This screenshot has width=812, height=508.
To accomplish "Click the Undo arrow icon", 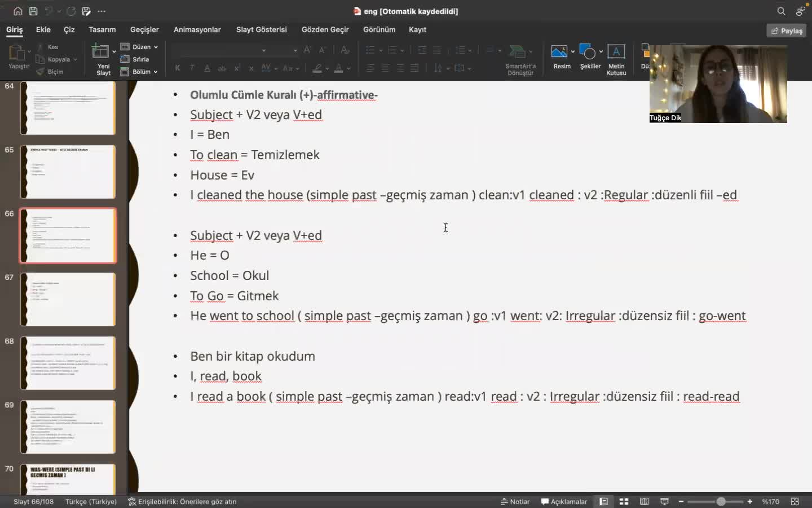I will (49, 11).
